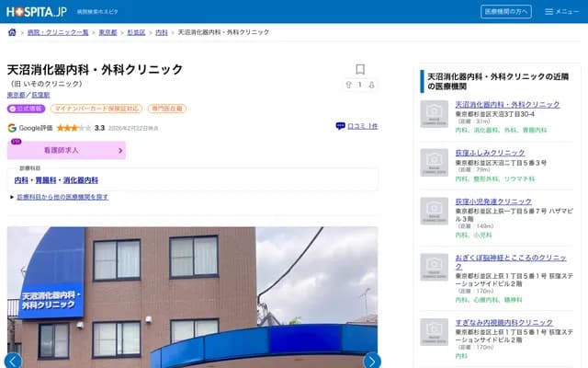The image size is (588, 368).
Task: Open 病院・クリニック一覧 breadcrumb link
Action: tap(58, 32)
